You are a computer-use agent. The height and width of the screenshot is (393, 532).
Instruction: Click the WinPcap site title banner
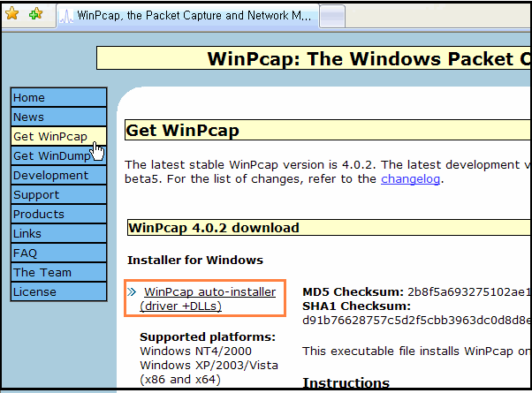(314, 58)
